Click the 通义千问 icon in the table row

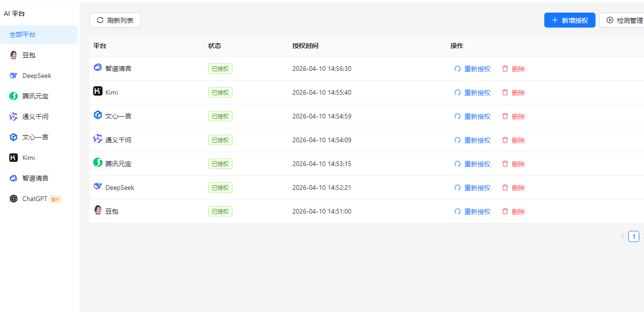[98, 139]
